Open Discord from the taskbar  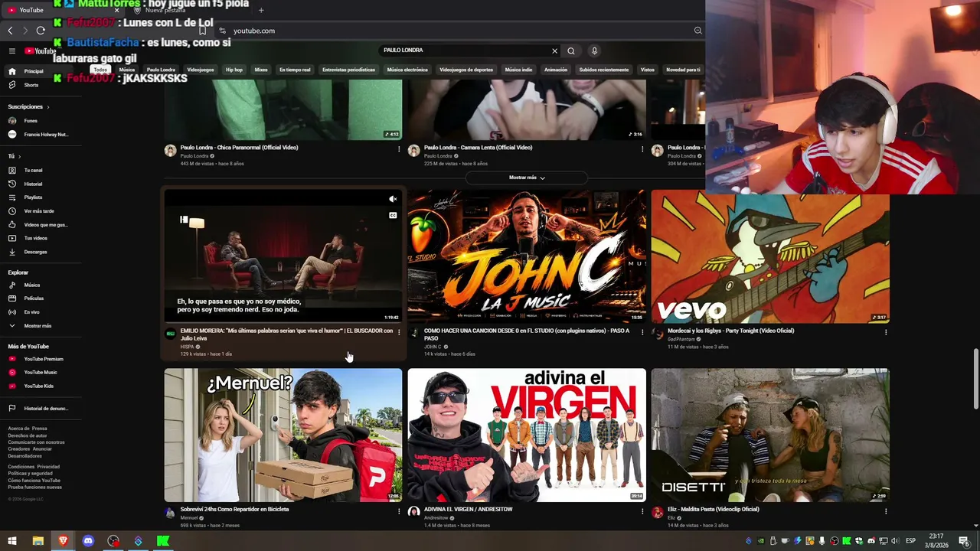(88, 541)
